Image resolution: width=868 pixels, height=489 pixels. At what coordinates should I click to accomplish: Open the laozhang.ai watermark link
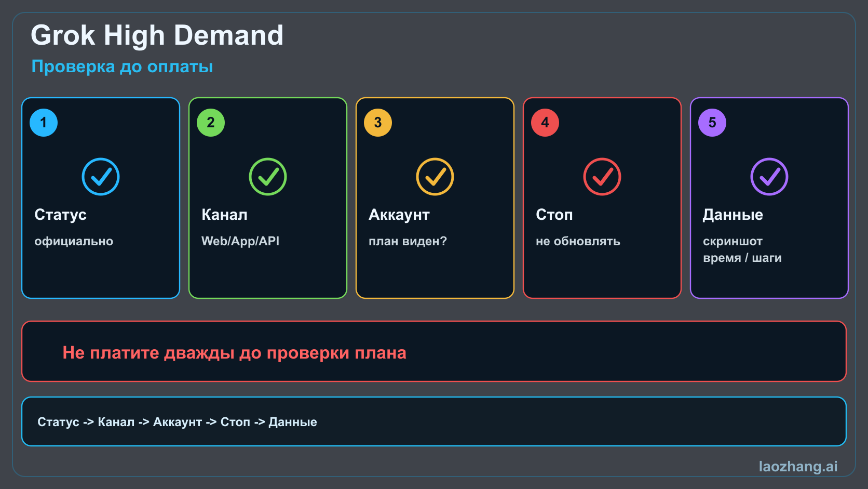[x=798, y=466]
